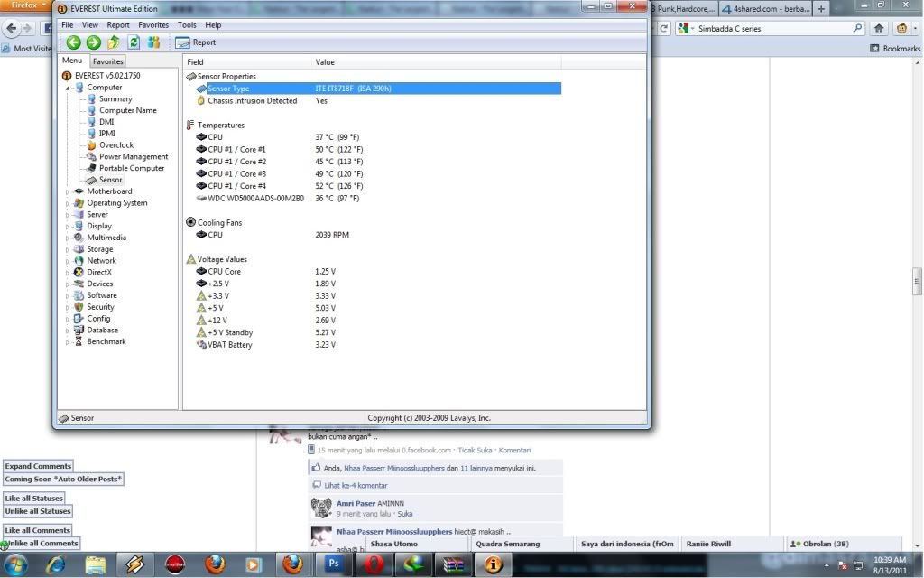Expand the Security tree node
The image size is (924, 578).
(x=67, y=307)
